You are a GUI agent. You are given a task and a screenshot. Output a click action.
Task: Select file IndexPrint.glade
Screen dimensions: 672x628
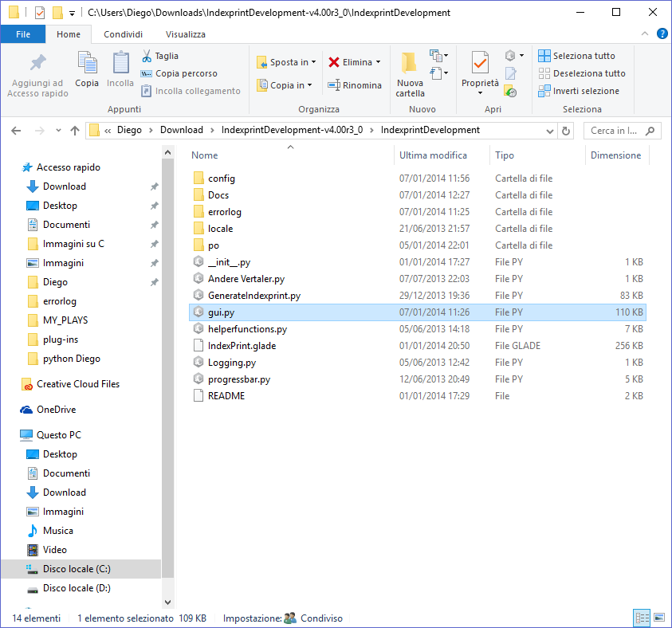click(418, 346)
